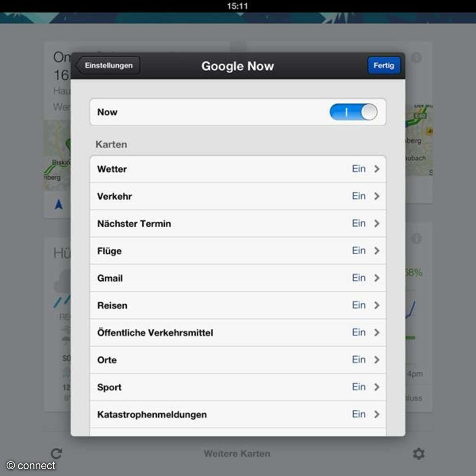Tap the blue navigation arrow icon

coord(59,204)
